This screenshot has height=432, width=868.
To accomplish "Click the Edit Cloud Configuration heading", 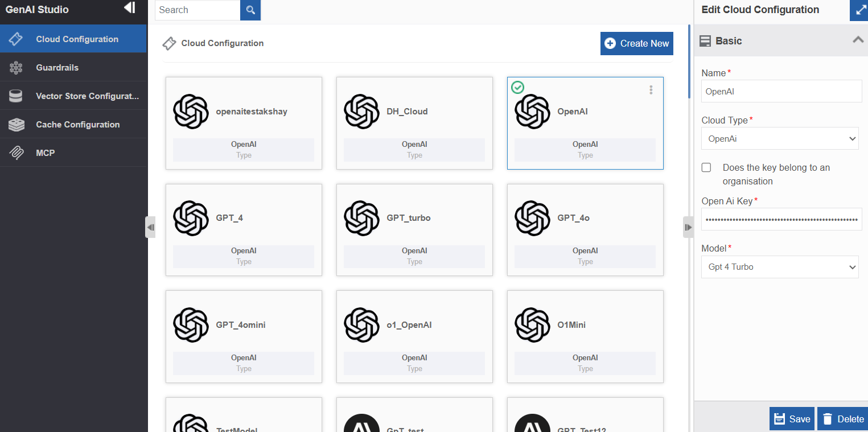I will pyautogui.click(x=760, y=10).
